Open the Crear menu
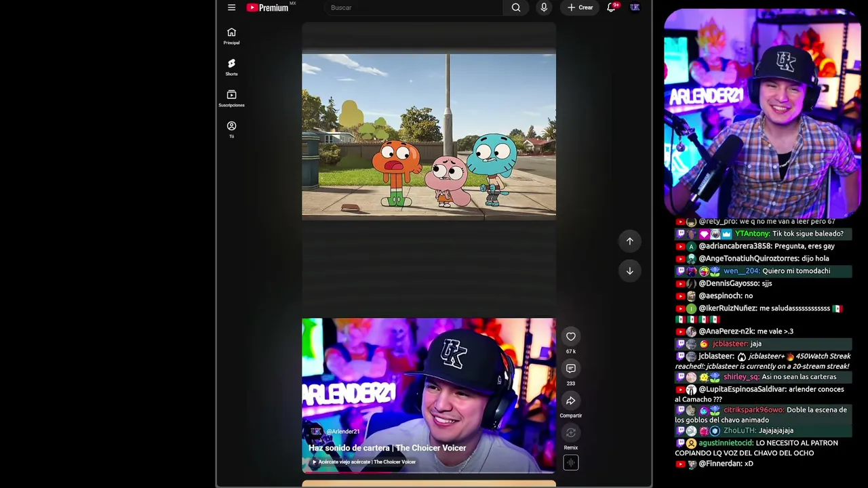This screenshot has height=488, width=868. [x=580, y=7]
